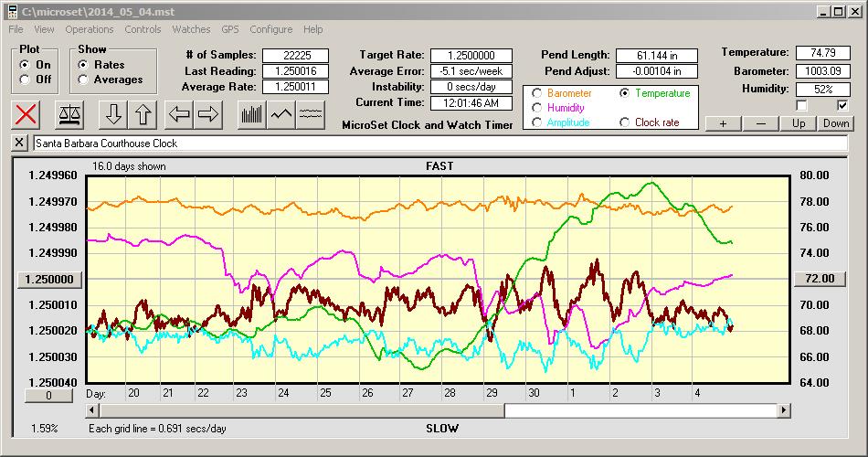This screenshot has height=457, width=868.
Task: Select the vertical bars graph style icon
Action: point(250,114)
